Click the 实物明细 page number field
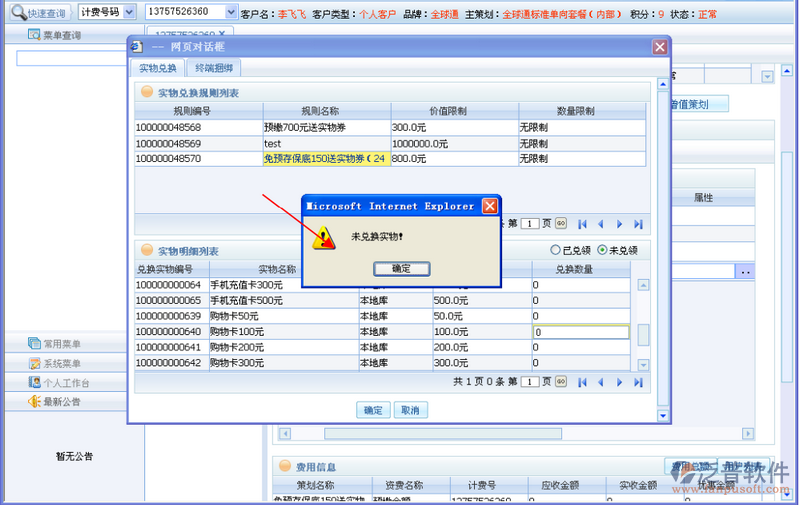The image size is (800, 505). click(530, 382)
